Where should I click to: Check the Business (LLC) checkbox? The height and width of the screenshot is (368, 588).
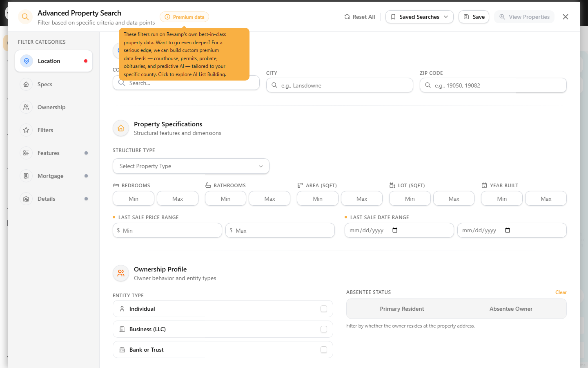324,329
